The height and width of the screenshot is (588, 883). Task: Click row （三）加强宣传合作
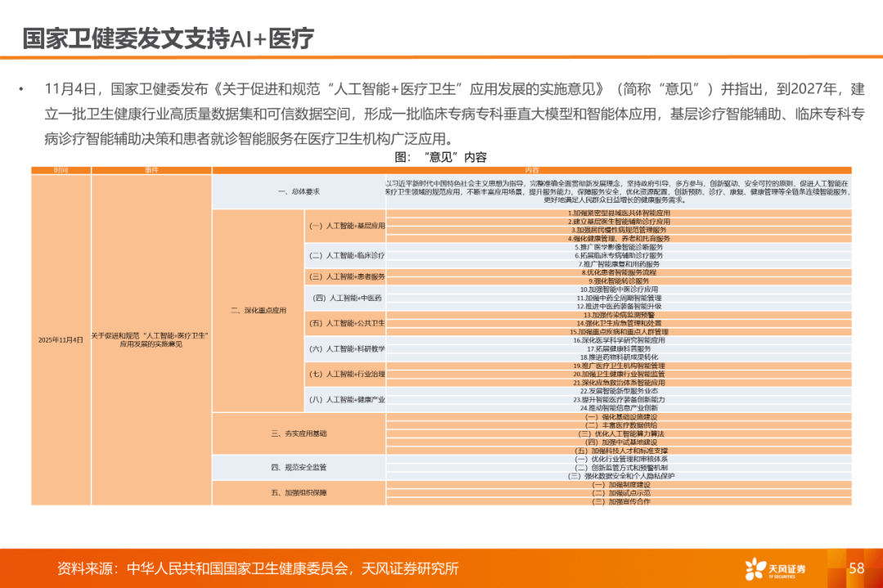click(x=619, y=501)
